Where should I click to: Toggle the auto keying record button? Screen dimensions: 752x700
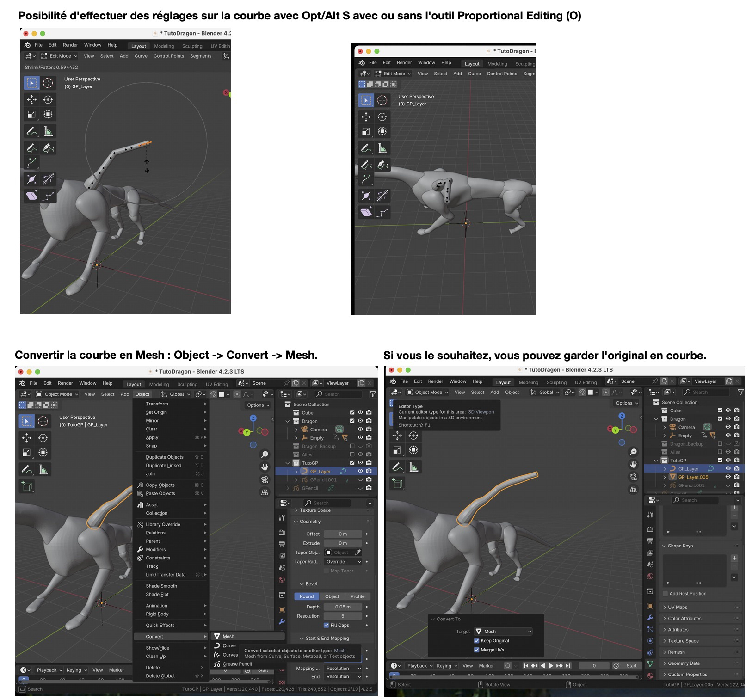tap(508, 666)
